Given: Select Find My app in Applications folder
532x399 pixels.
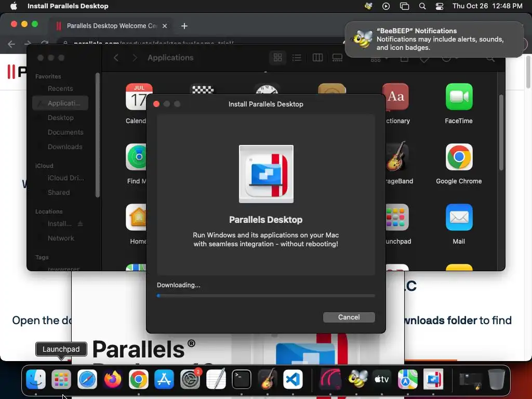Looking at the screenshot, I should (x=137, y=164).
